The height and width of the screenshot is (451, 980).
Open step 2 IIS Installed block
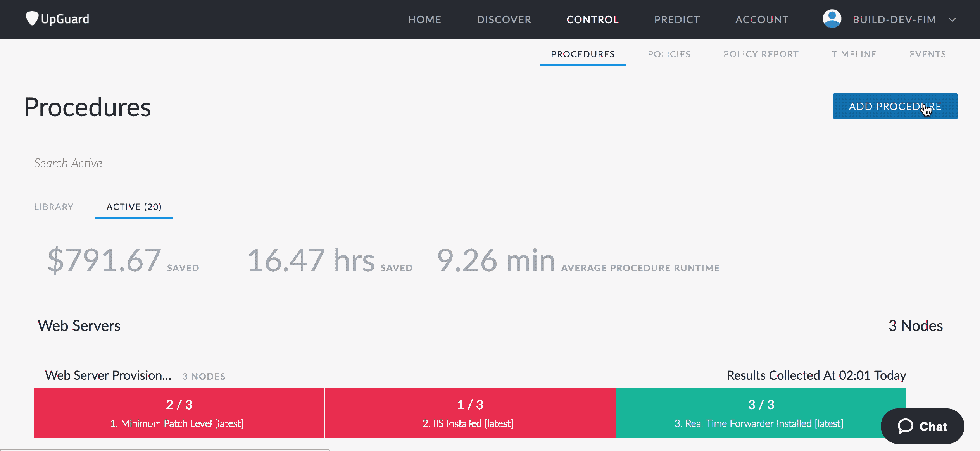click(x=470, y=413)
